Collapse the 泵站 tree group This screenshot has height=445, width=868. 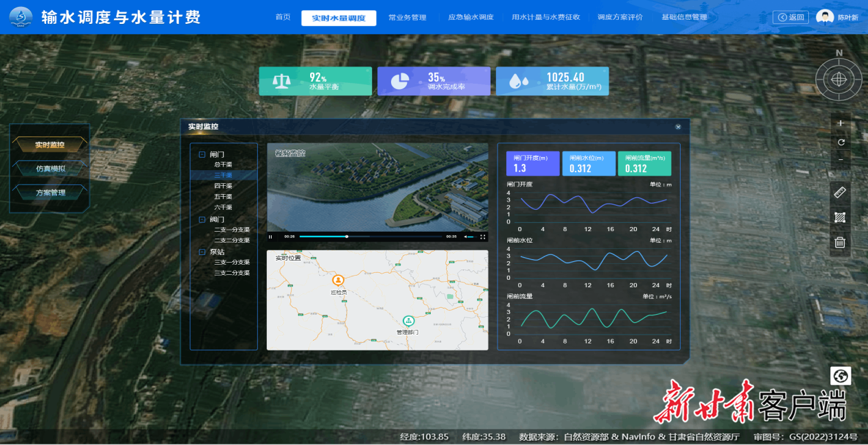[202, 252]
